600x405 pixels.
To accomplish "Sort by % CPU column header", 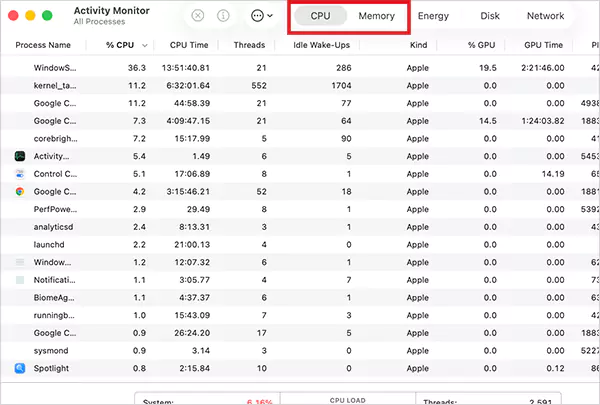I will coord(120,45).
